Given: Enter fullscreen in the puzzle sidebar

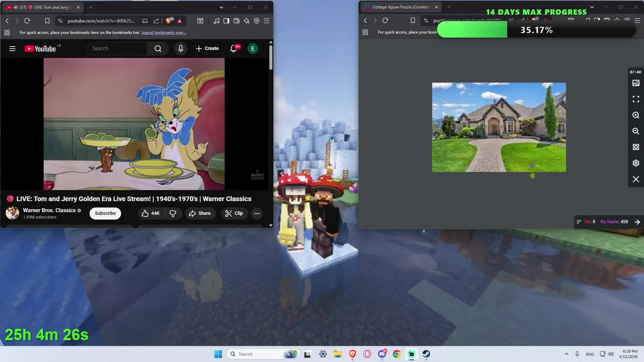Looking at the screenshot, I should point(636,99).
